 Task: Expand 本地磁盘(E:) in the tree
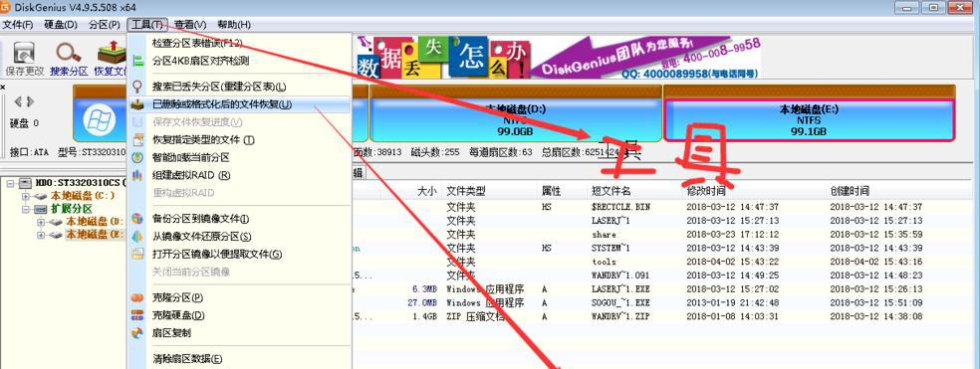click(41, 236)
